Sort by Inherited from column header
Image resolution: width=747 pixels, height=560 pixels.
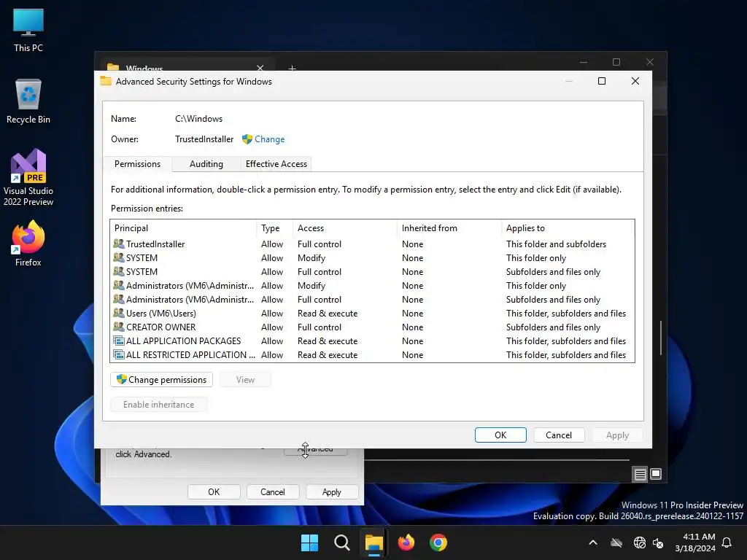pyautogui.click(x=449, y=228)
